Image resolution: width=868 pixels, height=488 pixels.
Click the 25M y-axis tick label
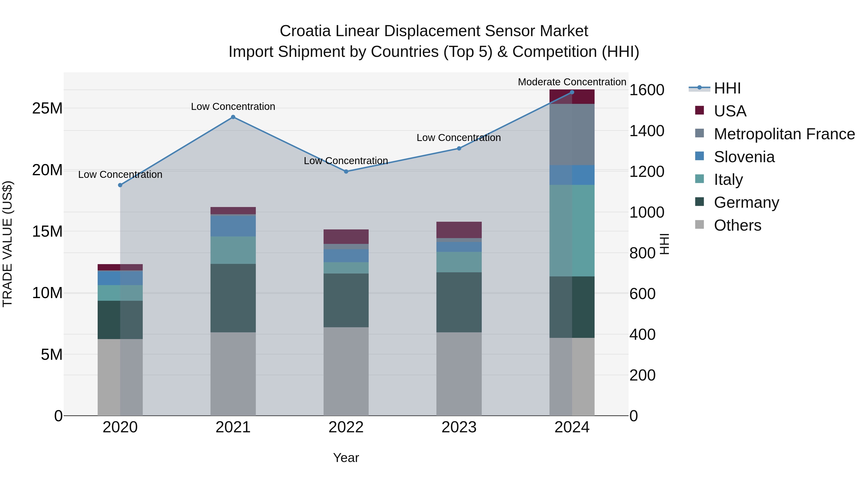(x=47, y=108)
